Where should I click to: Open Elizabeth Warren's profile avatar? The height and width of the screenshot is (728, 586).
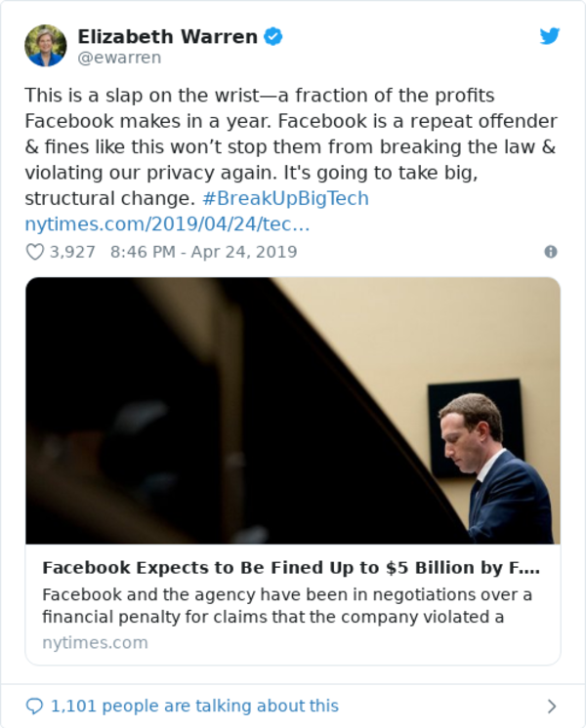click(46, 46)
